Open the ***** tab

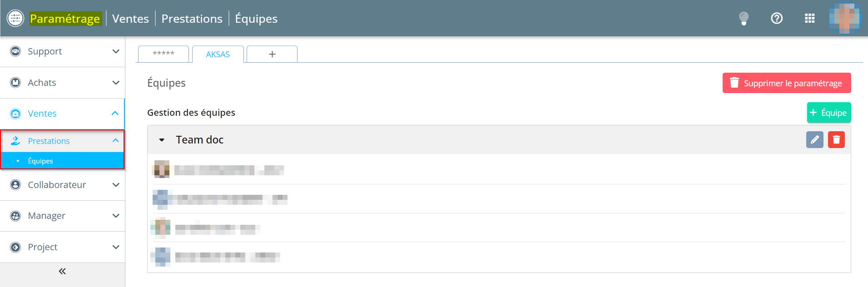164,54
